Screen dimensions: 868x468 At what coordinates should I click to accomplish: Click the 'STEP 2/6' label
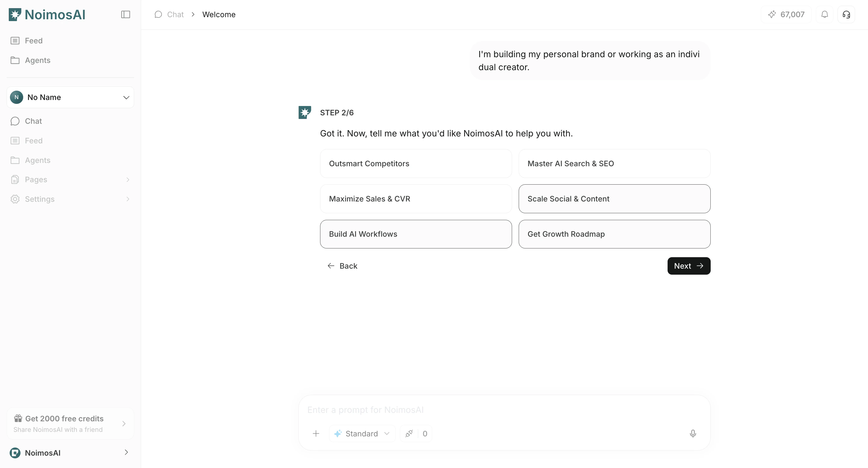[x=337, y=112]
